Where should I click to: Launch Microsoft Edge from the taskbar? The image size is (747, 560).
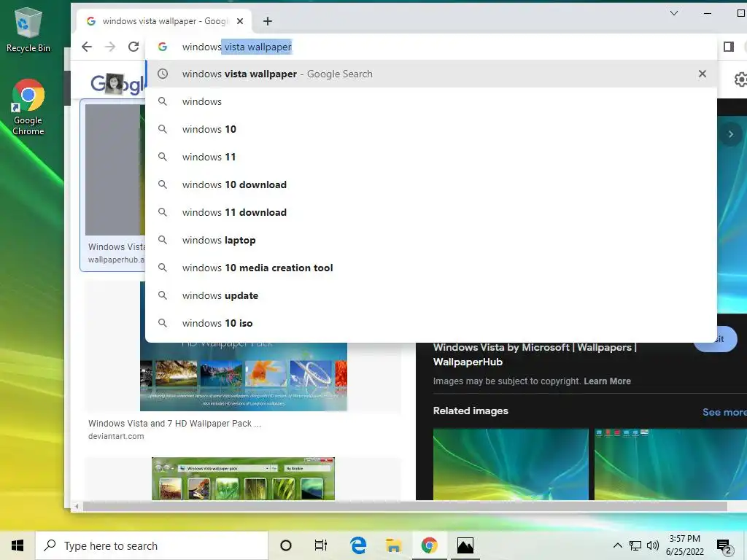[358, 545]
